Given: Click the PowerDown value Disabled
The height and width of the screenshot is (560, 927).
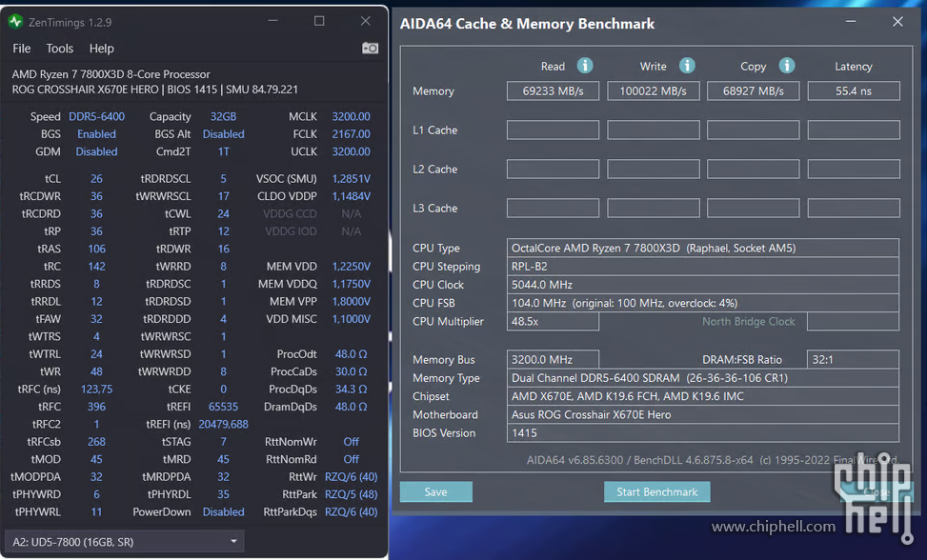Looking at the screenshot, I should [224, 512].
